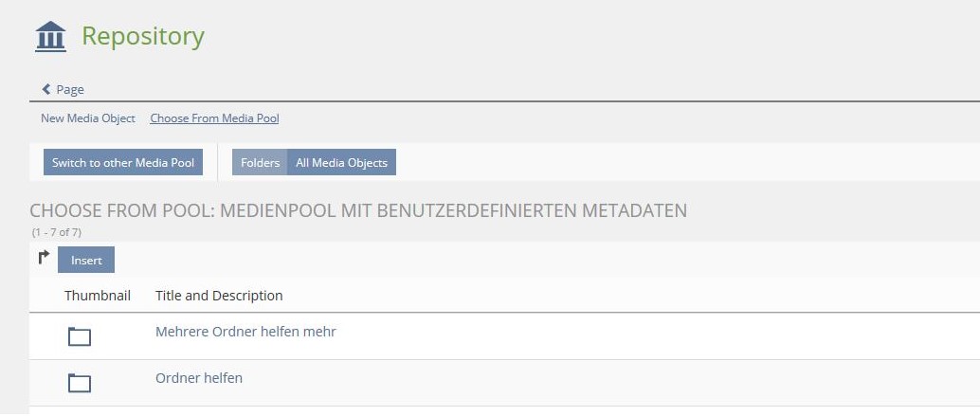Viewport: 980px width, 416px height.
Task: Click the Repository building icon
Action: [50, 37]
